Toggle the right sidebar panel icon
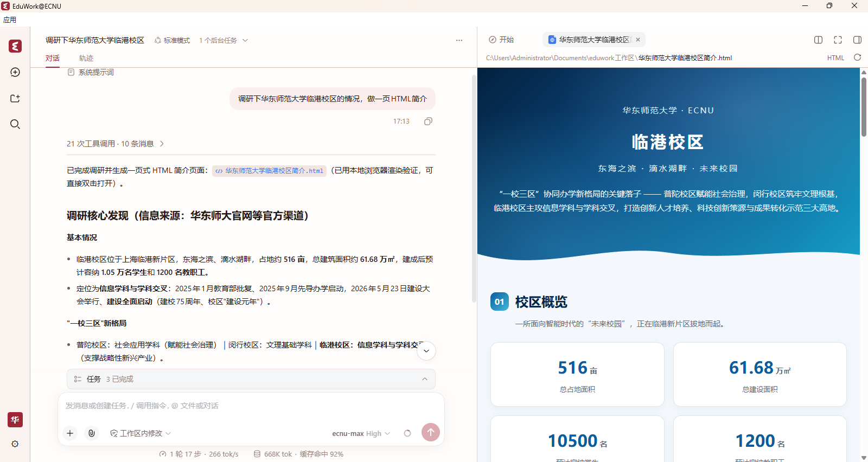 858,40
